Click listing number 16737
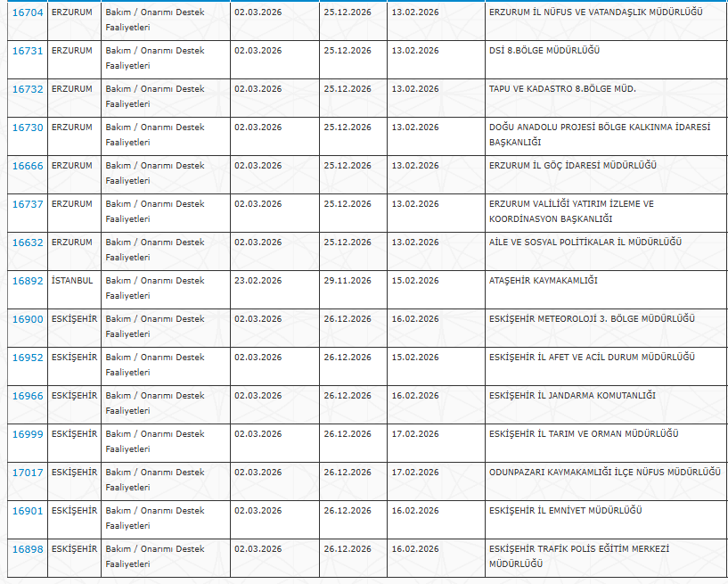This screenshot has width=728, height=584. click(27, 204)
